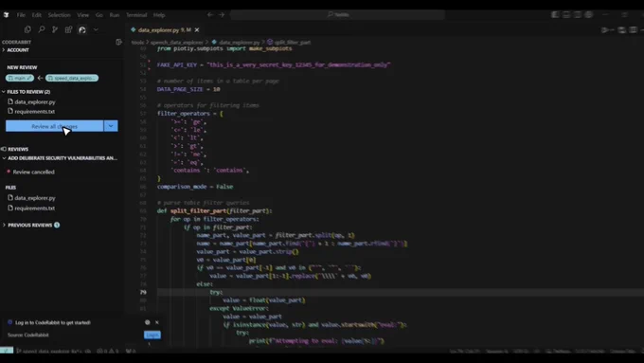
Task: Close the data_explorer.py tab
Action: pyautogui.click(x=197, y=30)
